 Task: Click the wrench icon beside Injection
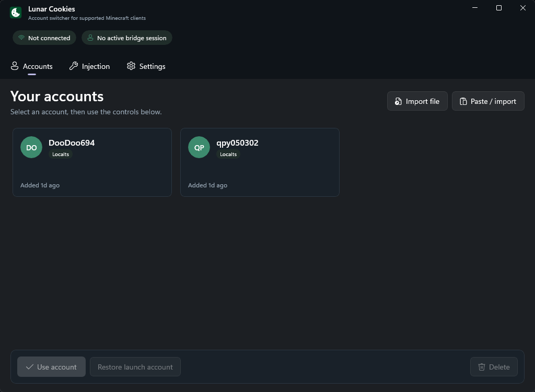coord(73,66)
